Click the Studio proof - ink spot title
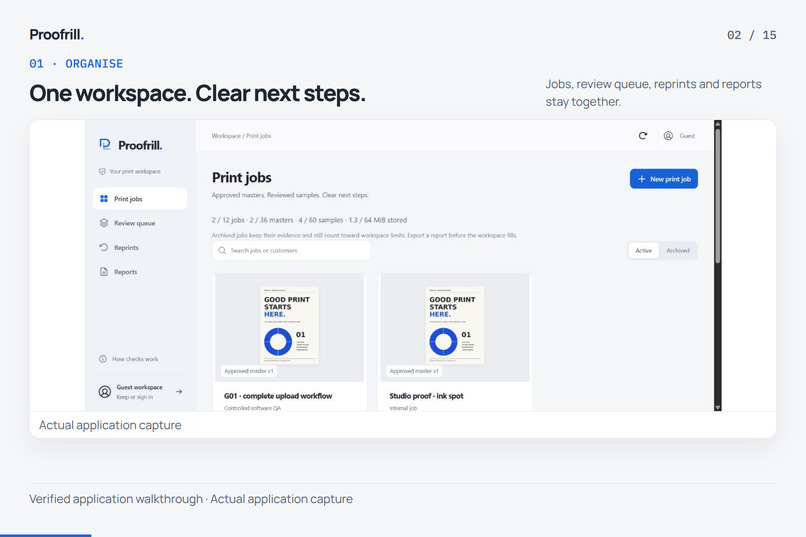Screen dimensions: 806x537 coord(427,396)
